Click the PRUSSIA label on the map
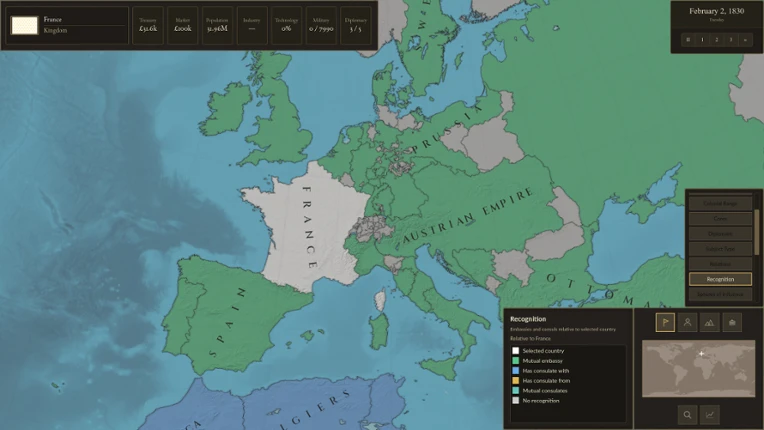The height and width of the screenshot is (430, 764). [x=447, y=129]
